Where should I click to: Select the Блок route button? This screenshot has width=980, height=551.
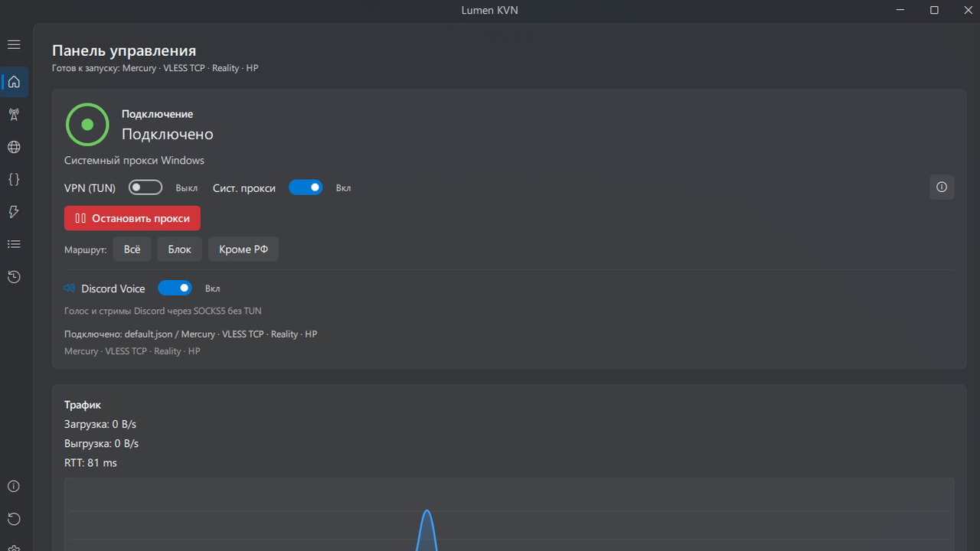tap(180, 249)
